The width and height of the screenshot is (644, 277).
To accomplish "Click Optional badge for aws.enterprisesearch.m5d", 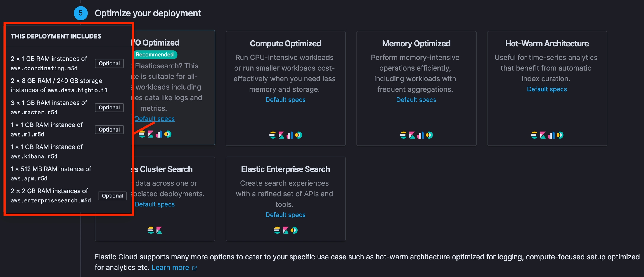I will coord(112,196).
